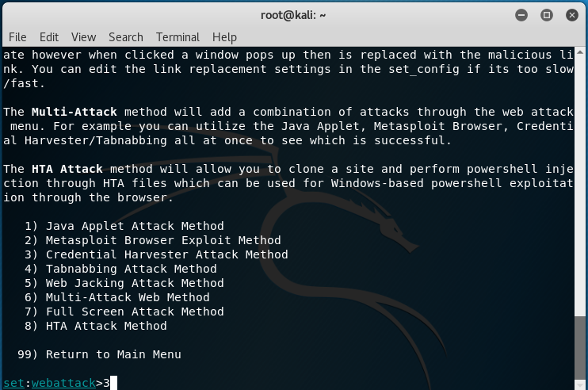Open the Terminal menu
The height and width of the screenshot is (390, 588).
click(178, 37)
